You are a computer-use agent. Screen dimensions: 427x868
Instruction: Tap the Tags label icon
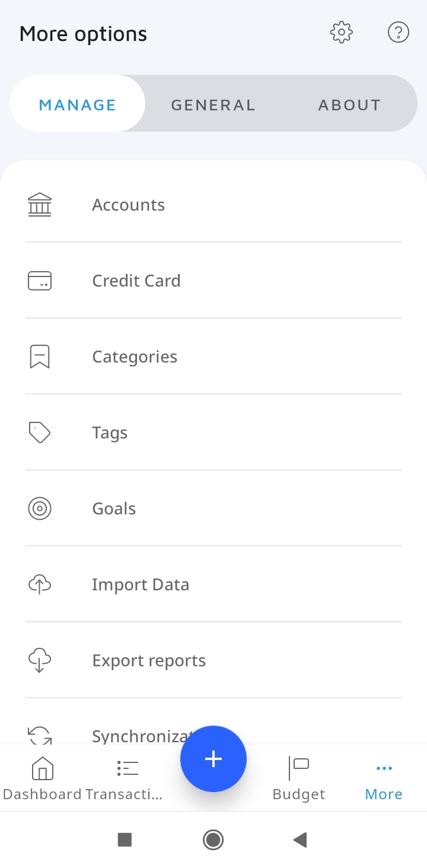(40, 433)
